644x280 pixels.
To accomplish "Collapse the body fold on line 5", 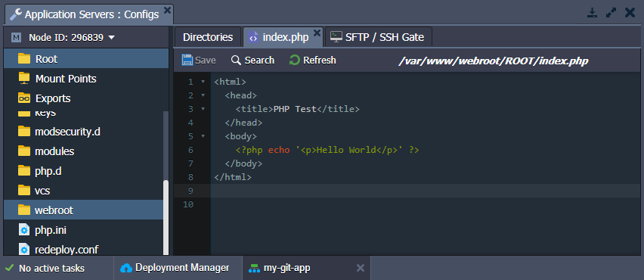I will 203,136.
